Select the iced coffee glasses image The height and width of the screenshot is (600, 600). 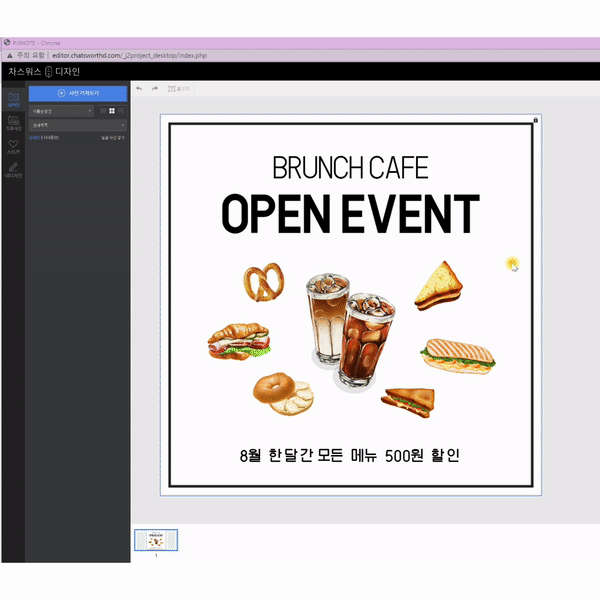(x=350, y=331)
